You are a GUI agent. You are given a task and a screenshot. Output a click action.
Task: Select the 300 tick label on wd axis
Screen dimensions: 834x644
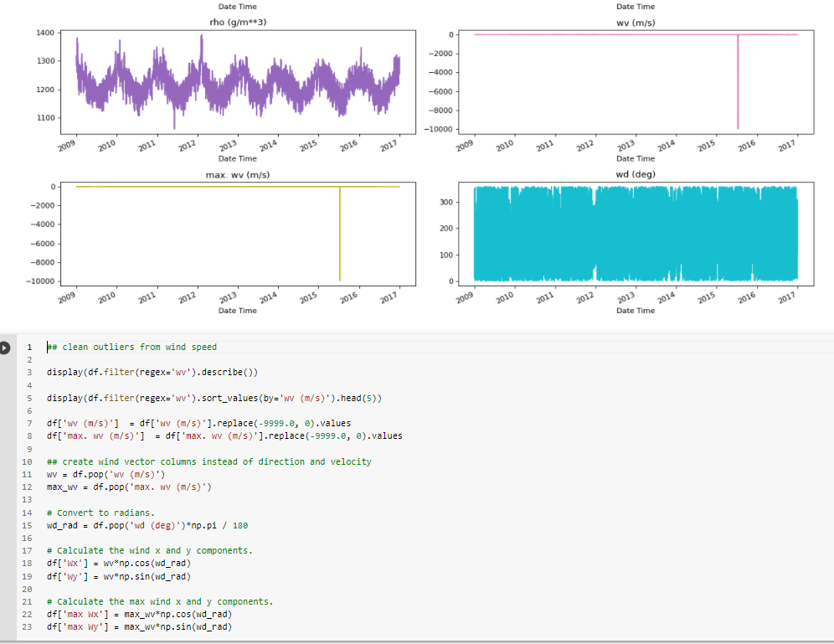tap(446, 202)
